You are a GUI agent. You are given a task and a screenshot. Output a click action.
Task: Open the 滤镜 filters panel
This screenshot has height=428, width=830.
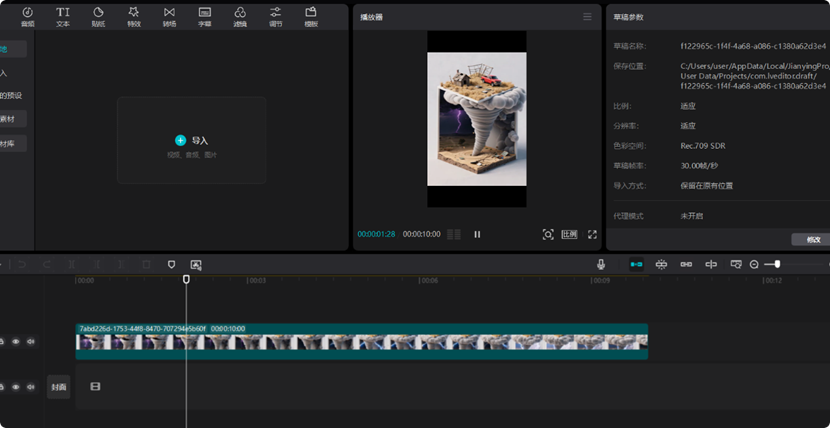(240, 16)
